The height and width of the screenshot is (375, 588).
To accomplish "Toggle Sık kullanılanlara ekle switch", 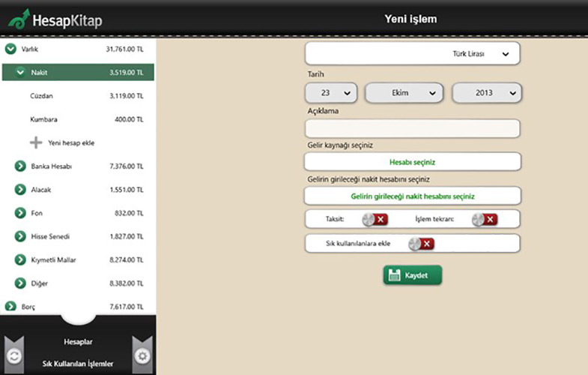I will tap(421, 244).
